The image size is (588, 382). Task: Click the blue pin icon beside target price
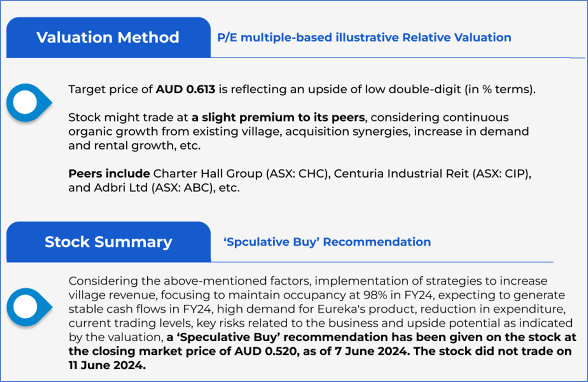tap(27, 103)
